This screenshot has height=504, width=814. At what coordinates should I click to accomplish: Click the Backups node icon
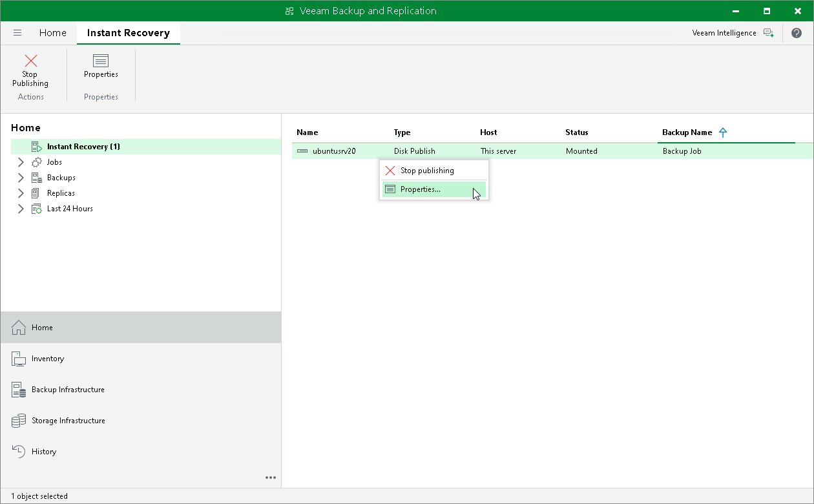37,178
